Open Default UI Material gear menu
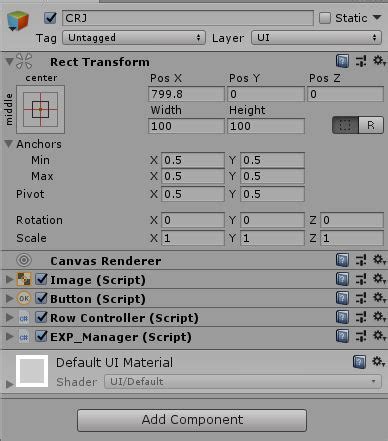The height and width of the screenshot is (441, 388). pos(379,362)
